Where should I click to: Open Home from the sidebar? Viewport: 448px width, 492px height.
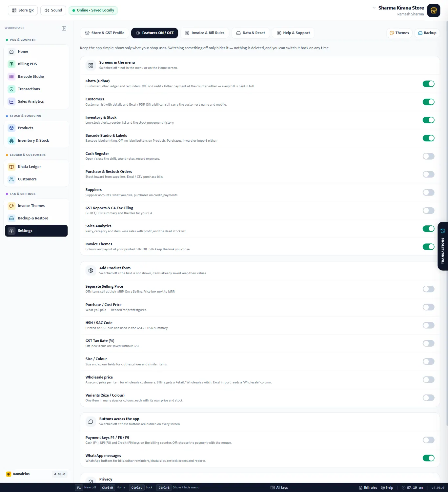tap(36, 51)
